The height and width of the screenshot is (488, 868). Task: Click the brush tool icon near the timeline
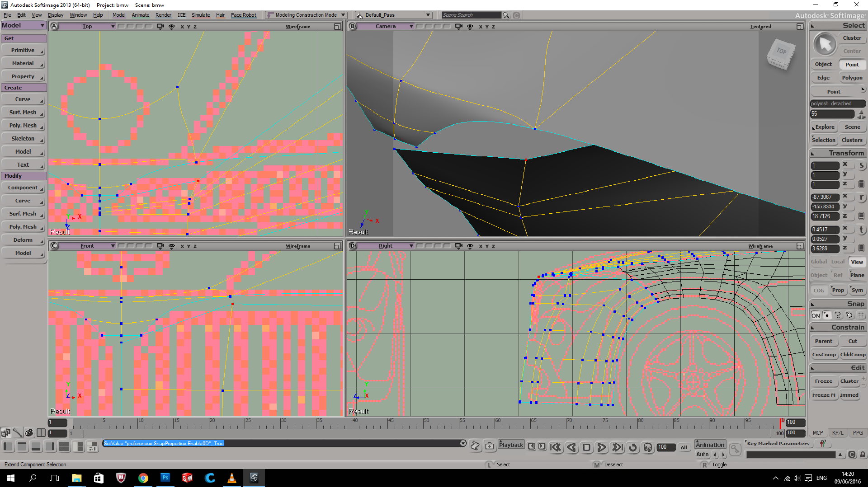point(17,433)
